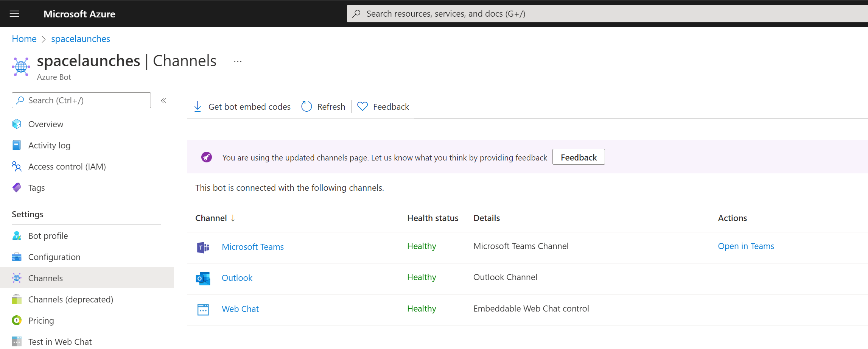This screenshot has width=868, height=349.
Task: Click Open in Teams action
Action: point(746,246)
